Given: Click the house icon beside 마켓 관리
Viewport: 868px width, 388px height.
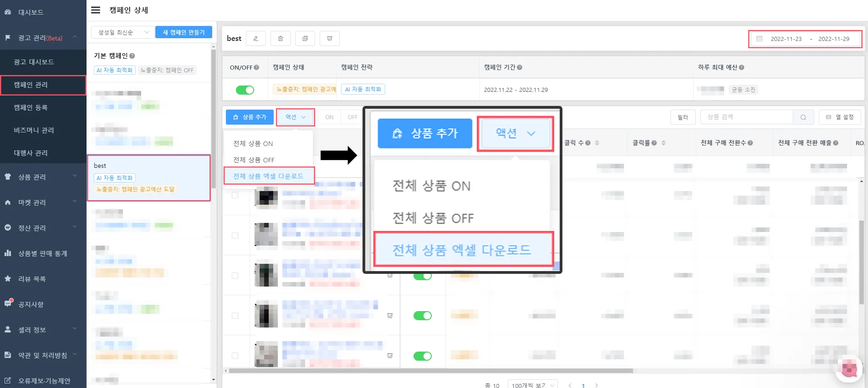Looking at the screenshot, I should pyautogui.click(x=8, y=202).
